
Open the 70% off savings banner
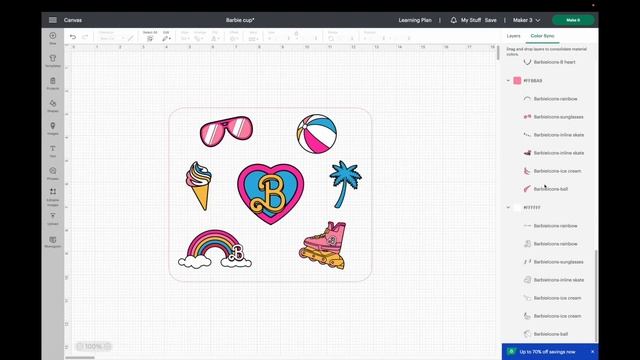pos(547,351)
